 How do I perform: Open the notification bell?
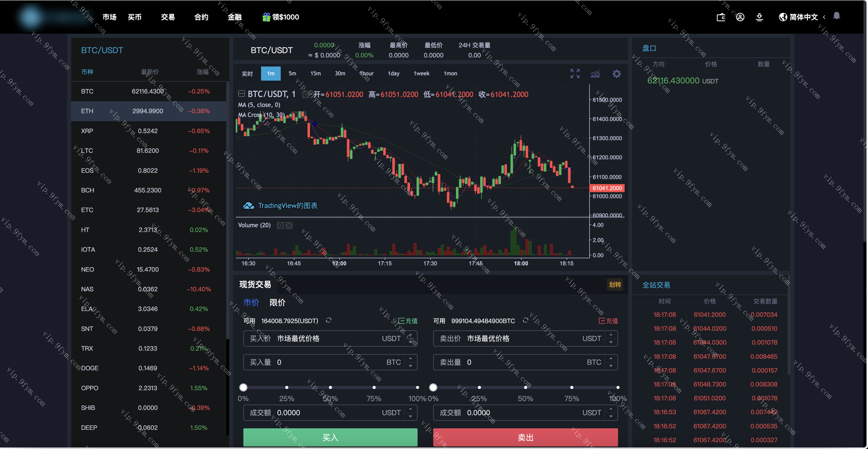[836, 16]
